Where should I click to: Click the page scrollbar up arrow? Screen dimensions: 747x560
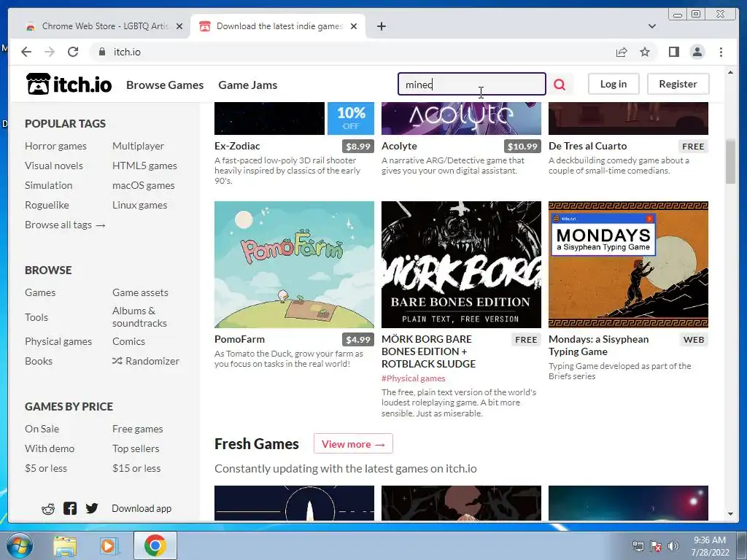coord(731,72)
